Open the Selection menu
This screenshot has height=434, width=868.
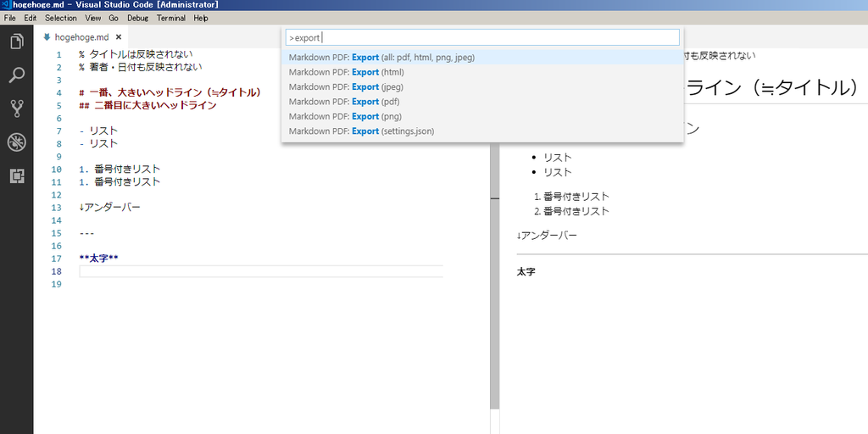pos(61,19)
